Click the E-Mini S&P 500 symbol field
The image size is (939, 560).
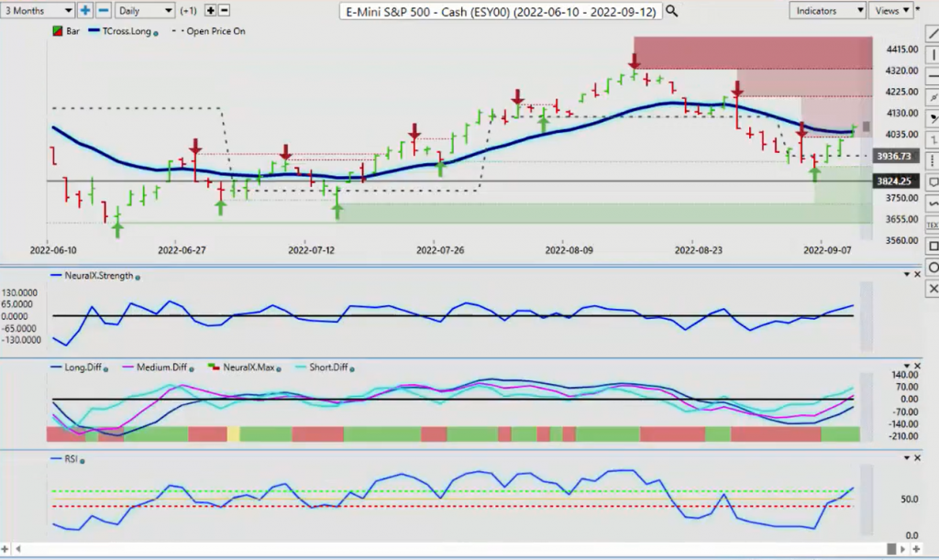point(501,11)
